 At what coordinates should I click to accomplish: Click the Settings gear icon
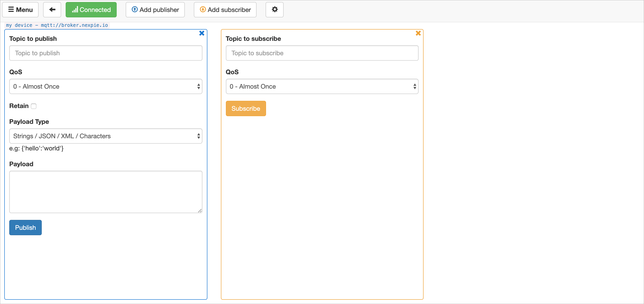[x=274, y=9]
